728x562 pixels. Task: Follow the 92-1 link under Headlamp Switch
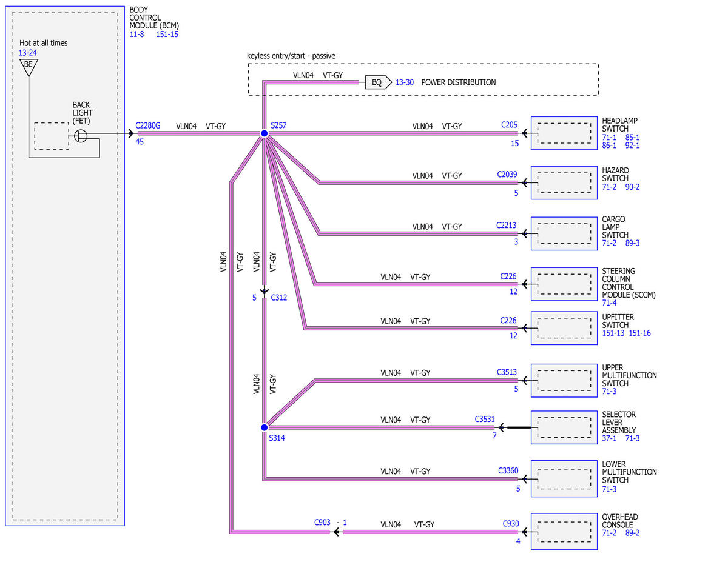coord(632,146)
